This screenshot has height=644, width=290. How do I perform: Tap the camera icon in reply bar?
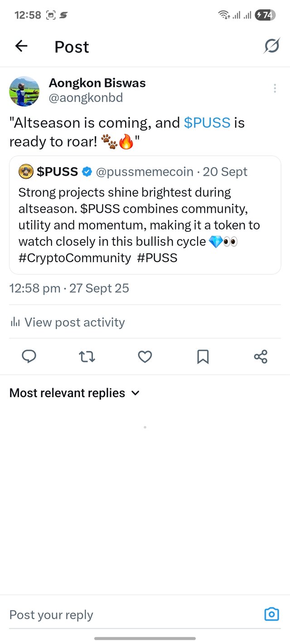[271, 614]
